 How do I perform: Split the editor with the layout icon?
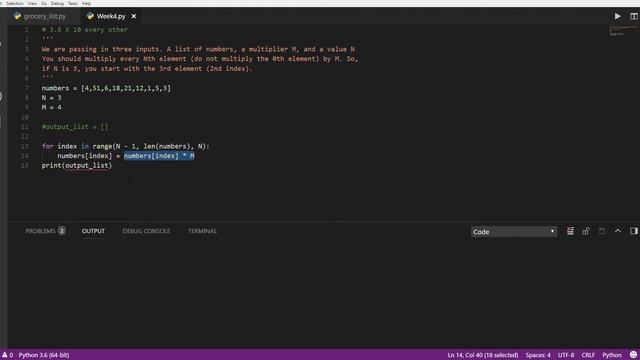click(633, 16)
